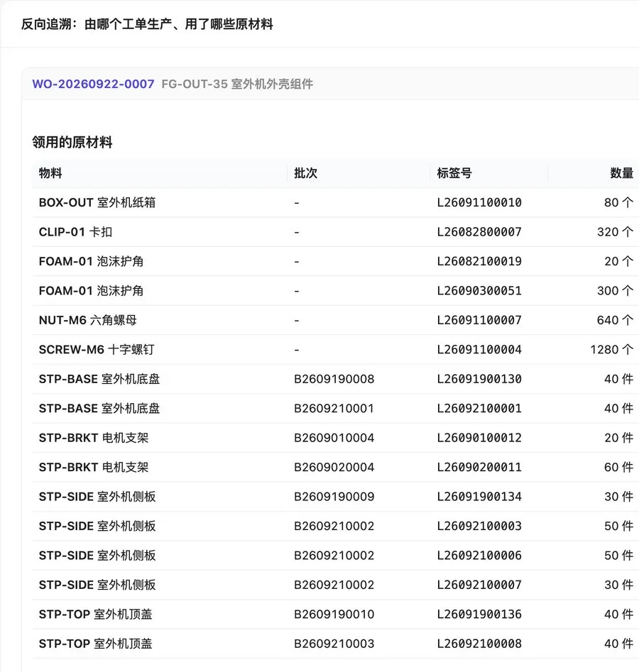Screen dimensions: 639x672
Task: Select BOX-OUT 室外机纸箱 material row
Action: [x=335, y=202]
